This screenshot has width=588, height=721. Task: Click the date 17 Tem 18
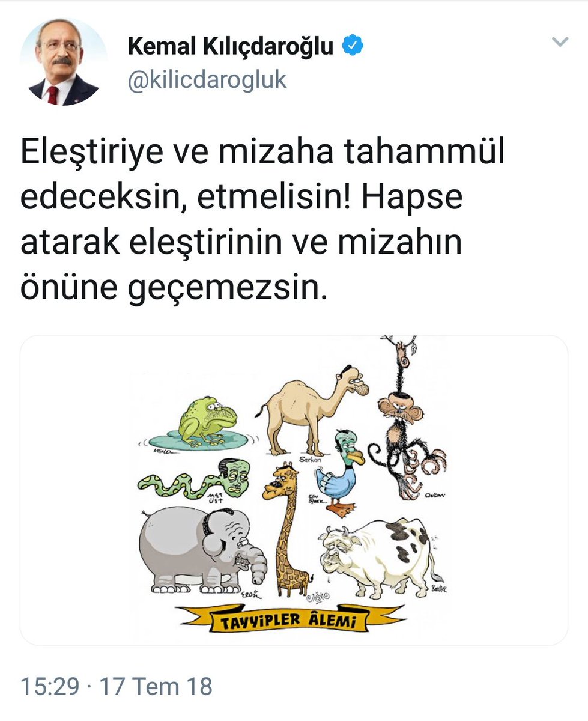coord(156,686)
